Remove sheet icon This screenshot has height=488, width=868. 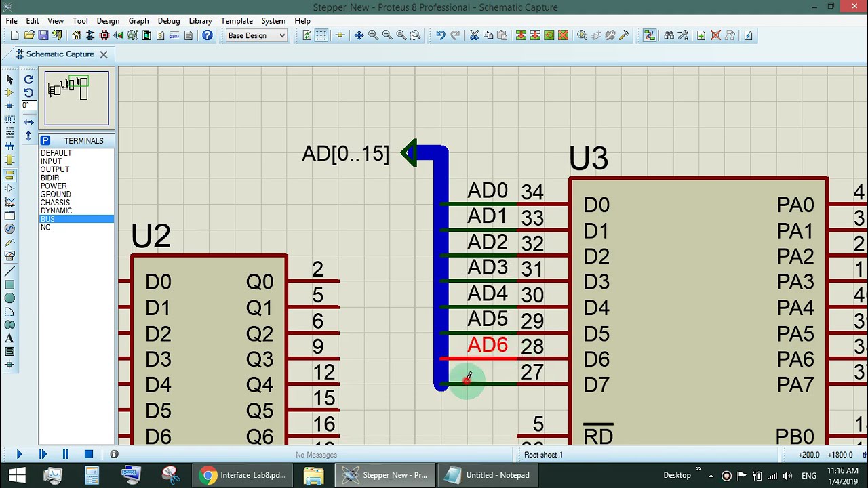[715, 35]
